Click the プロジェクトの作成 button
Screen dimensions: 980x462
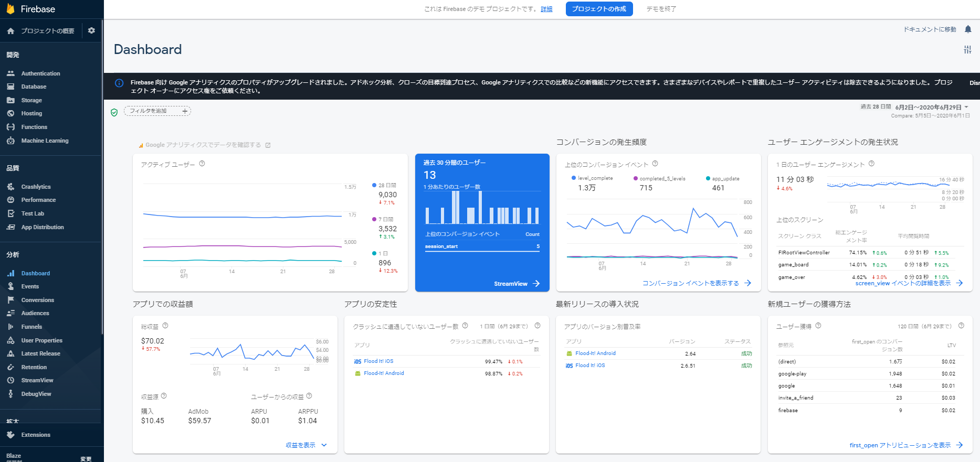pyautogui.click(x=599, y=9)
